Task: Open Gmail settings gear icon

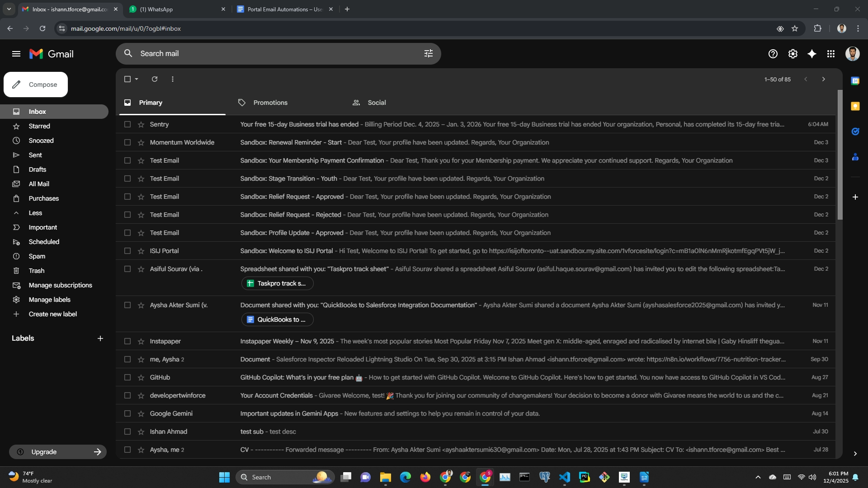Action: (x=793, y=54)
